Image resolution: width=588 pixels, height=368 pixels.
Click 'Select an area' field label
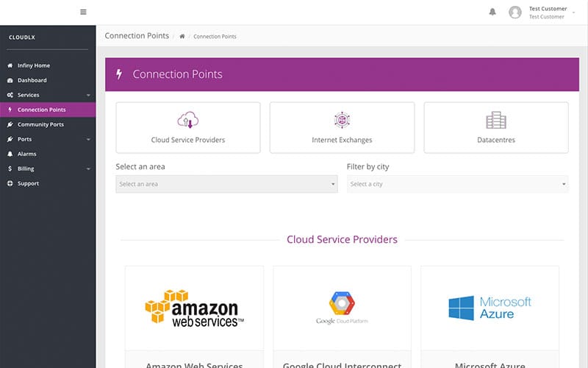point(140,167)
